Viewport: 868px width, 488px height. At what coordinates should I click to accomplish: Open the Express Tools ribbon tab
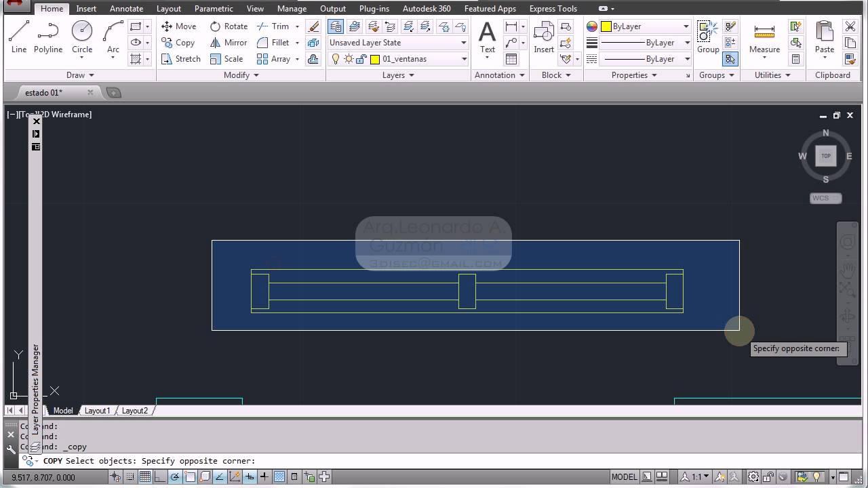click(553, 9)
